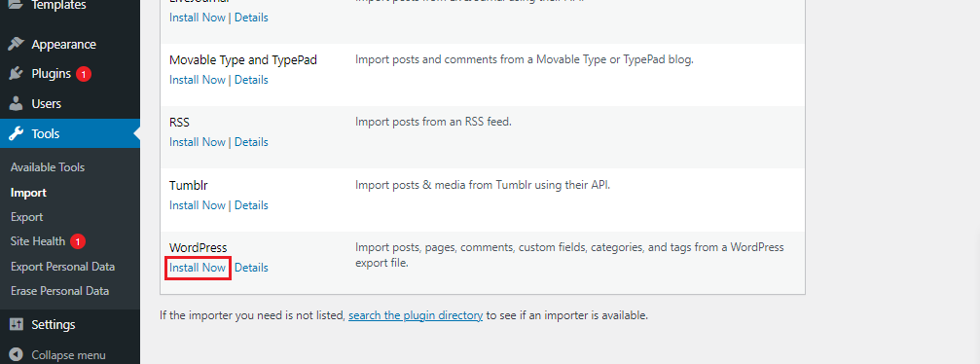The height and width of the screenshot is (364, 980).
Task: Click the Settings sliders icon
Action: pyautogui.click(x=17, y=325)
